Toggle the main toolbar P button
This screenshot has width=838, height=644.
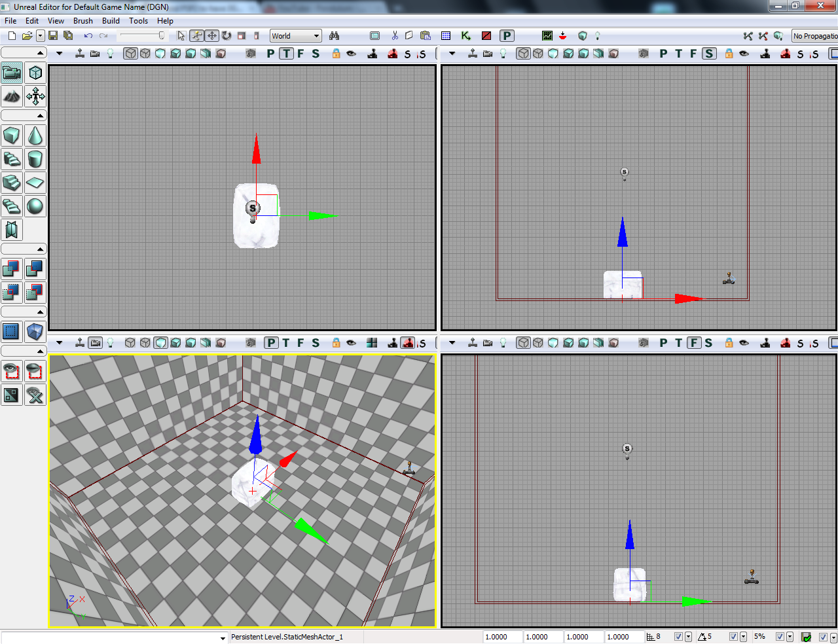(x=507, y=36)
